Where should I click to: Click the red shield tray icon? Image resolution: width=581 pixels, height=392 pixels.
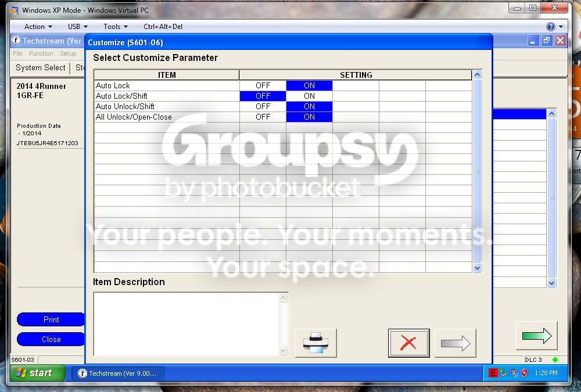click(524, 373)
